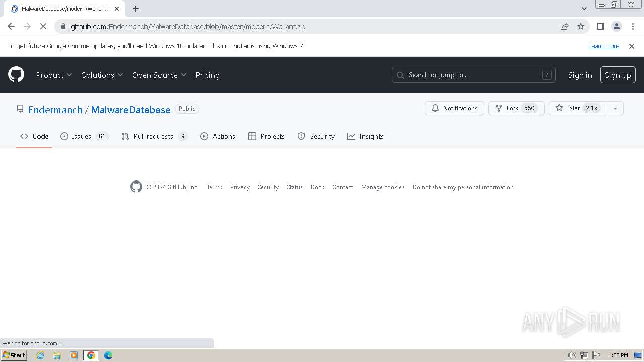Screen dimensions: 644x362
Task: Open the Pricing page
Action: 207,75
